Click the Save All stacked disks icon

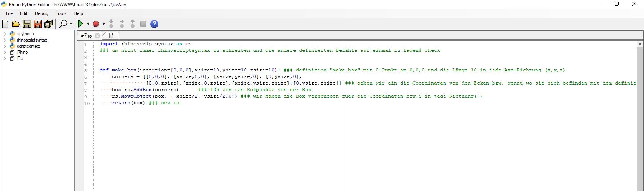pos(48,24)
